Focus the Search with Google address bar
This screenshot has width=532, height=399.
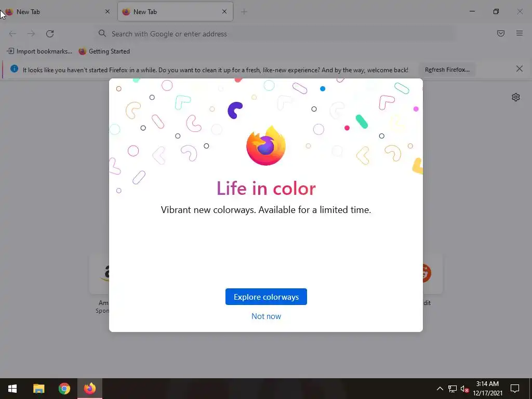(275, 34)
